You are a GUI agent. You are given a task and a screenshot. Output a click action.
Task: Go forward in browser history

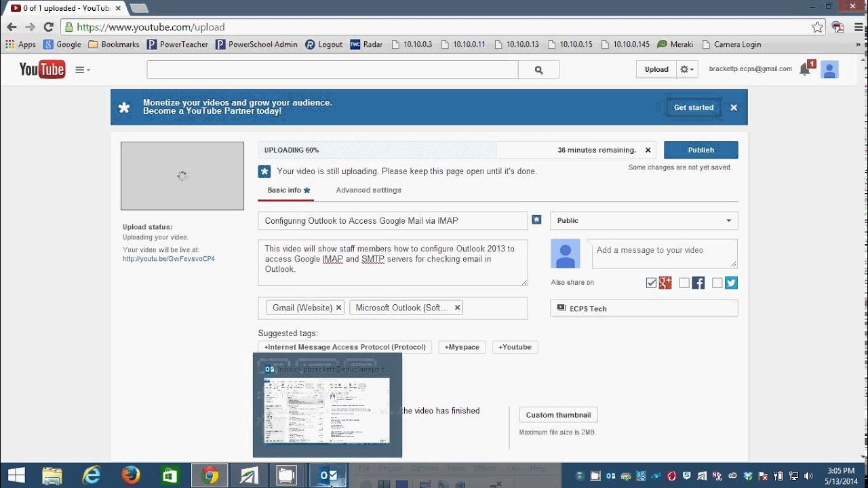click(x=30, y=27)
